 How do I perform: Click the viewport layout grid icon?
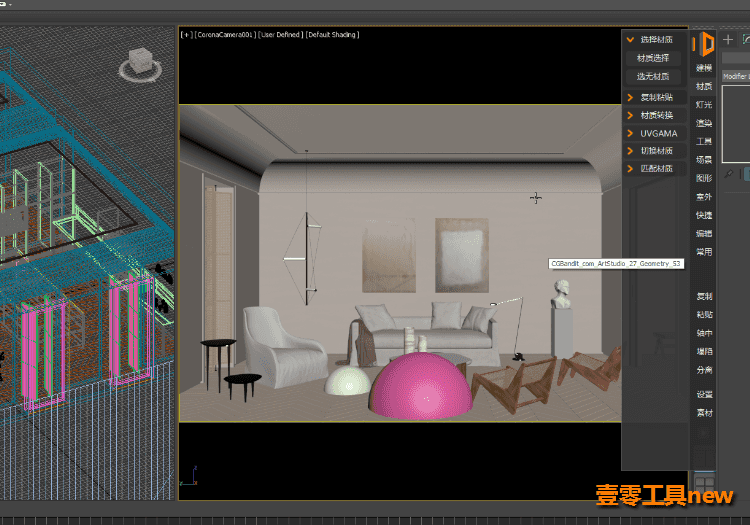click(x=704, y=483)
